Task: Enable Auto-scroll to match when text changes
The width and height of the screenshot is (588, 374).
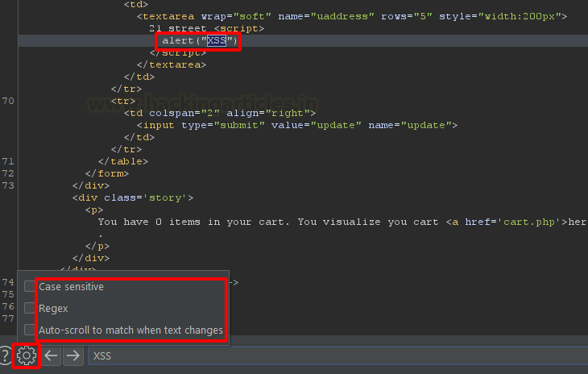Action: (x=30, y=330)
